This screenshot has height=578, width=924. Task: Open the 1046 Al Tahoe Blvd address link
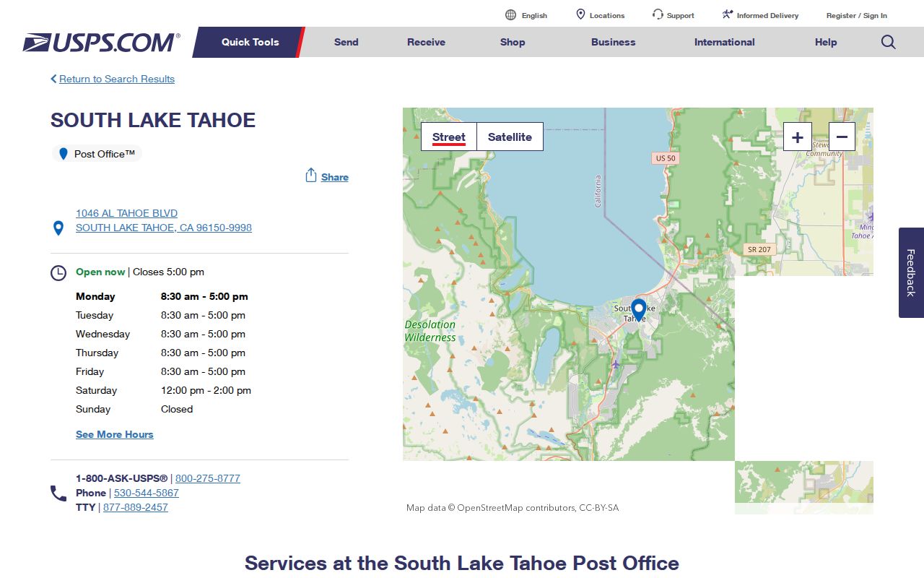tap(164, 220)
